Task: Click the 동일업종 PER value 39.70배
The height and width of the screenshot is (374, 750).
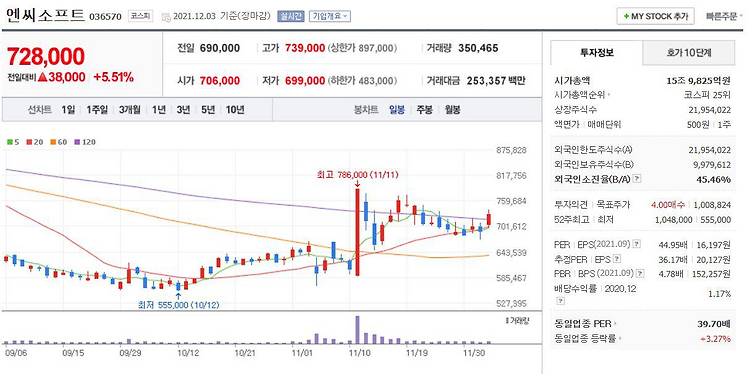Action: click(714, 325)
